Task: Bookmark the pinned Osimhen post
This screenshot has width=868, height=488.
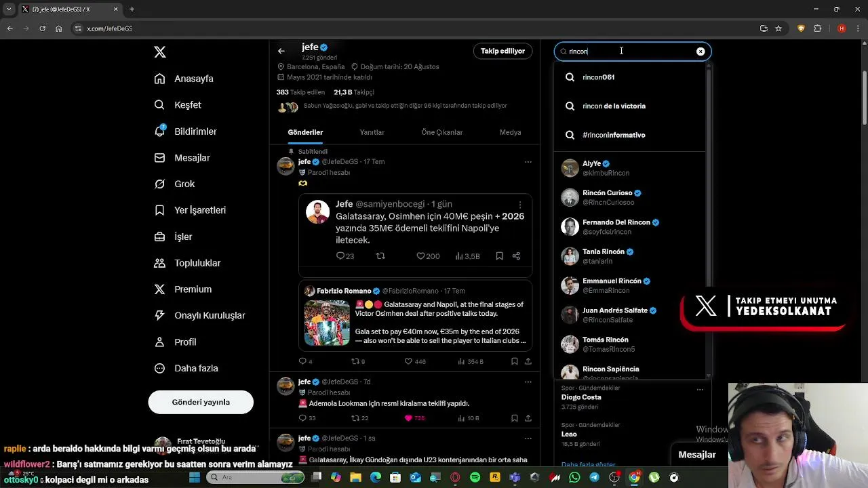Action: [514, 361]
